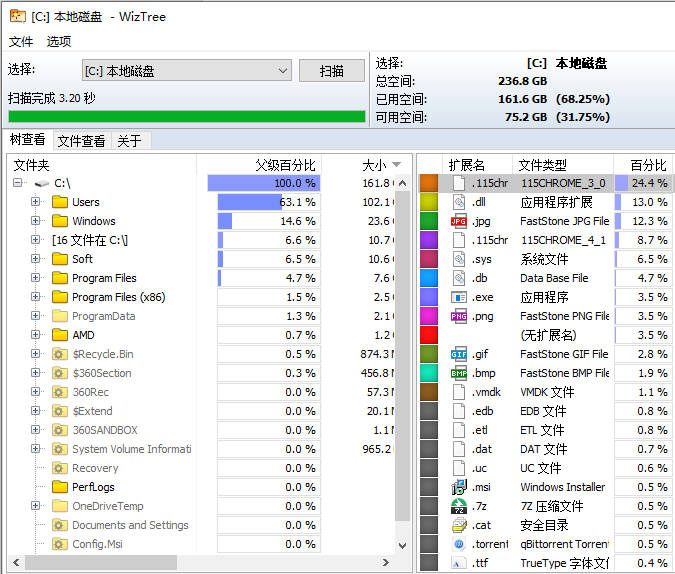Click the AMD folder icon
This screenshot has width=675, height=574.
coord(60,335)
